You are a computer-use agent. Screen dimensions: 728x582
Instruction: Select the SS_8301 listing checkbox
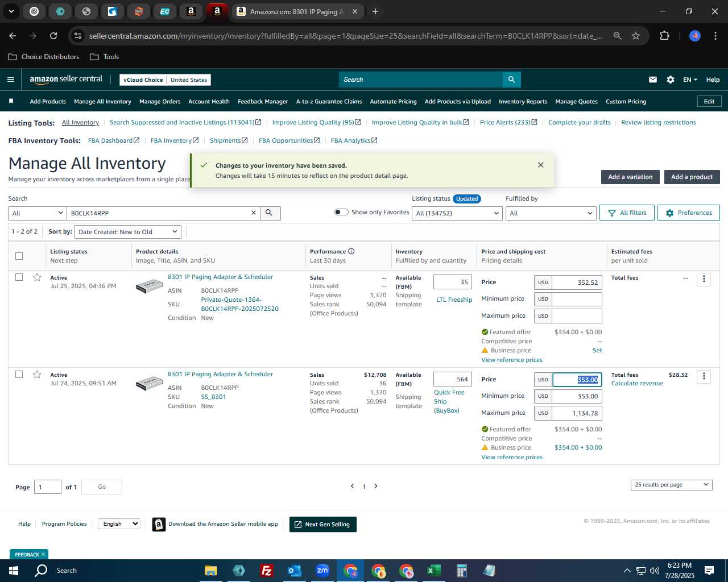point(19,375)
